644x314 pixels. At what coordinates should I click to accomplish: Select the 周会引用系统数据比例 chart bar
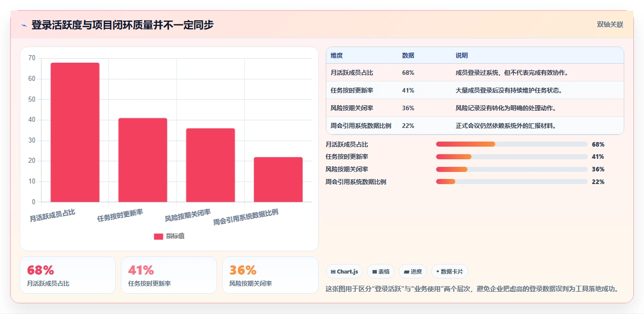tap(278, 180)
